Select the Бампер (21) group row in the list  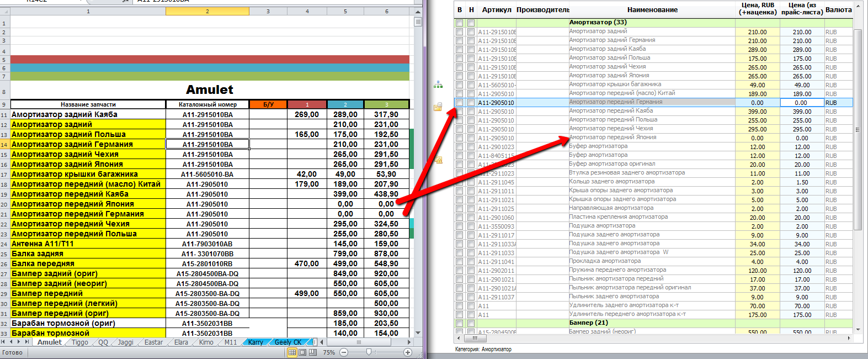click(x=652, y=323)
